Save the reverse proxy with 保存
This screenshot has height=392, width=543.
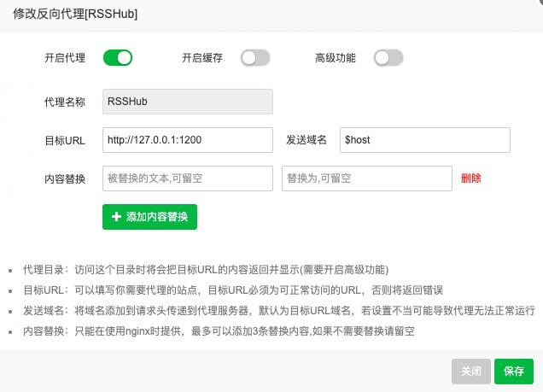coord(513,372)
